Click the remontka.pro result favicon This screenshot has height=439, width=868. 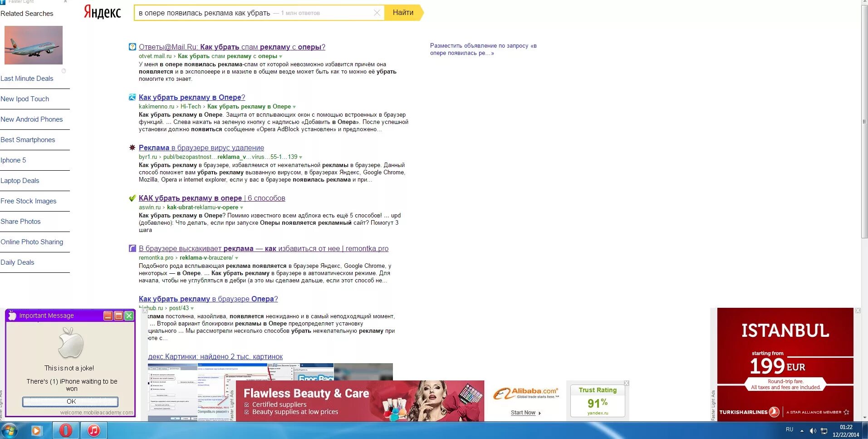click(x=132, y=248)
